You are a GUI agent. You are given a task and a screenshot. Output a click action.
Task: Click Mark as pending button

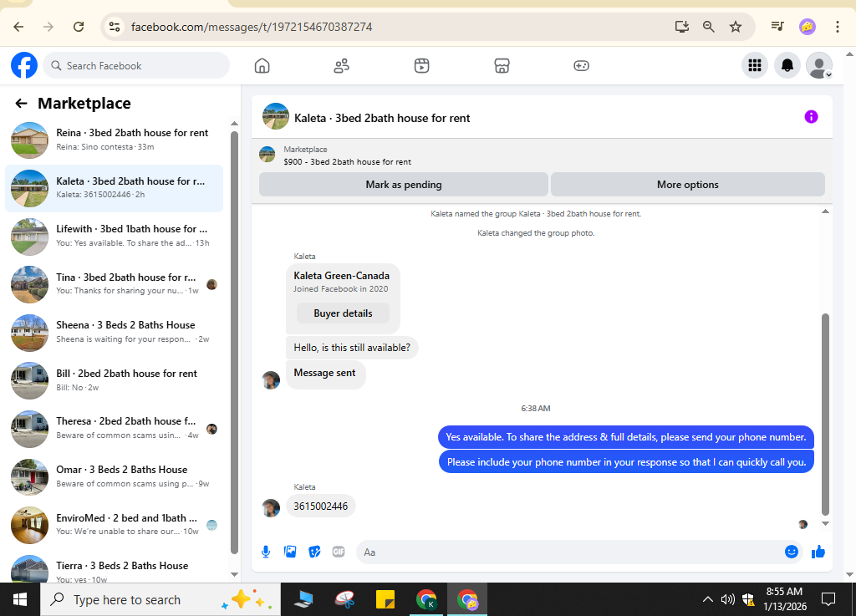pyautogui.click(x=404, y=185)
